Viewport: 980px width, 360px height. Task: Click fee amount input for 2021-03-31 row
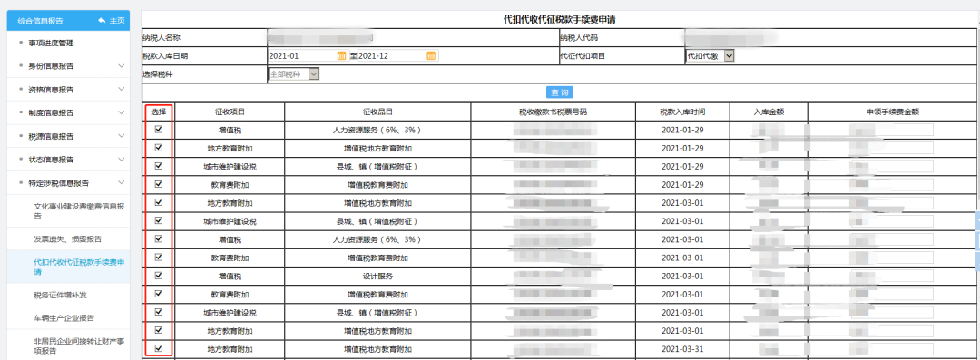[891, 349]
